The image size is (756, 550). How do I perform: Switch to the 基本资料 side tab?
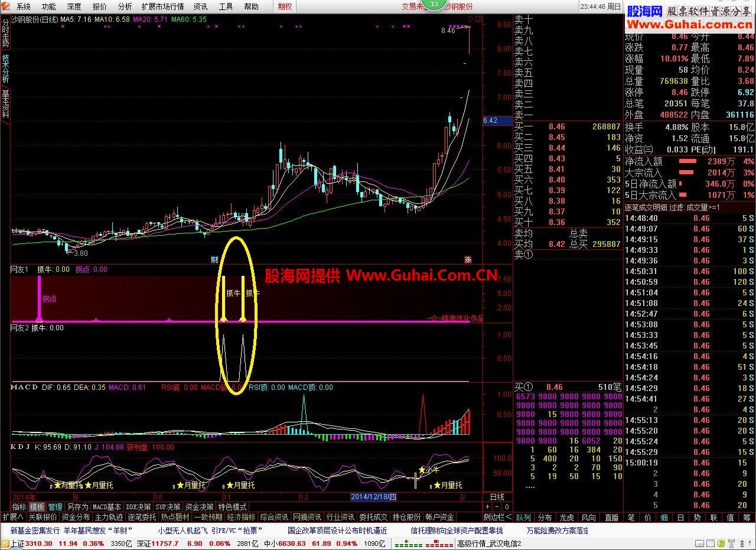click(5, 105)
